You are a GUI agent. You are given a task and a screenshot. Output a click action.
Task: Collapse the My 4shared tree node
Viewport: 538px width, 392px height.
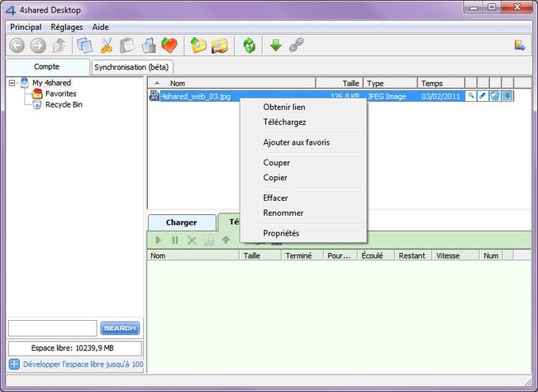[12, 83]
